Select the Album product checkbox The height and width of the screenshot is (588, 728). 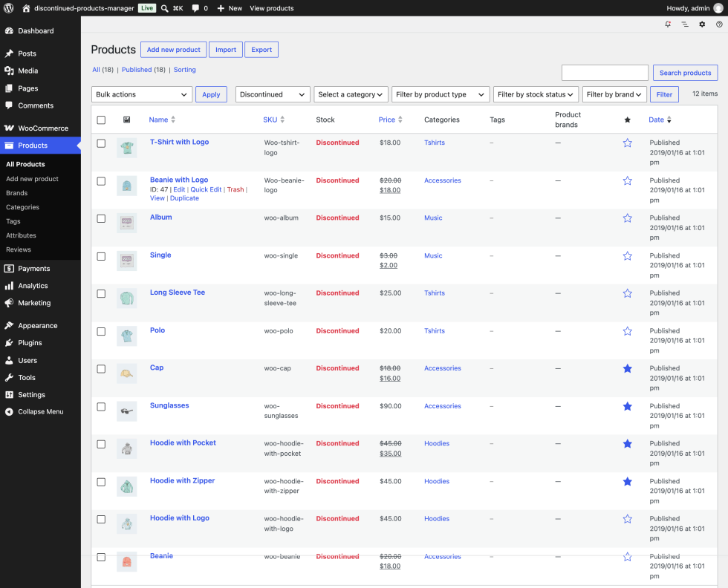pyautogui.click(x=101, y=218)
